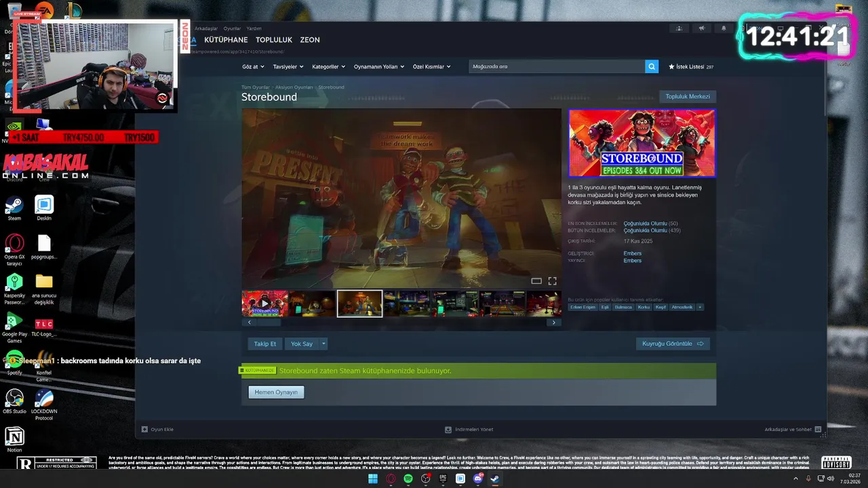Click the Korku tag
868x488 pixels.
644,307
